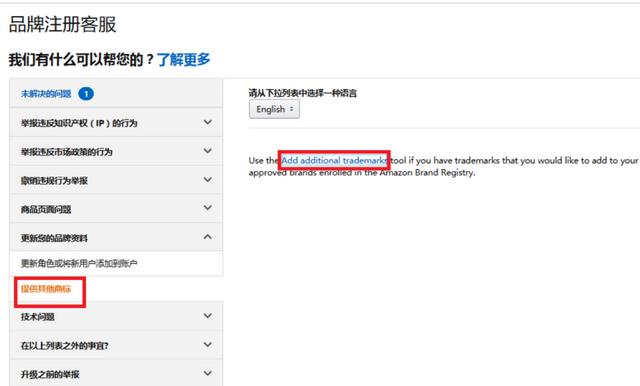Collapse 更新您的品牌资料 chevron
640x386 pixels.
click(208, 237)
